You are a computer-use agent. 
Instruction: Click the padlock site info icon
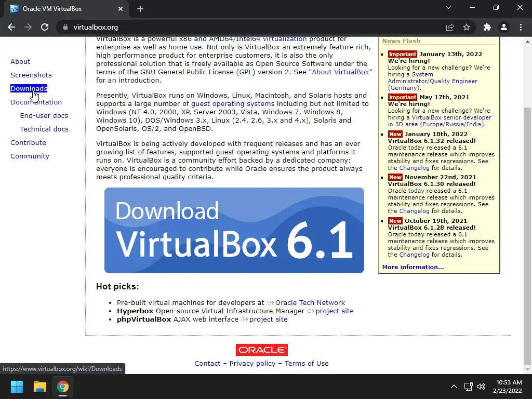click(x=65, y=27)
